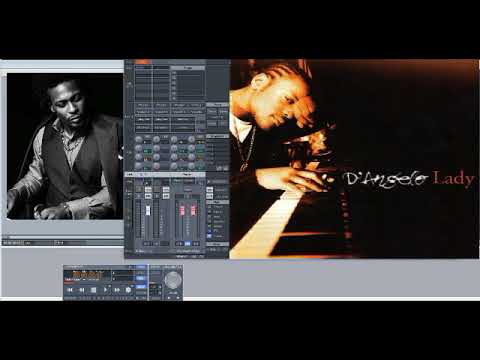The width and height of the screenshot is (480, 360).
Task: Click the white channel fader handle
Action: pyautogui.click(x=148, y=210)
